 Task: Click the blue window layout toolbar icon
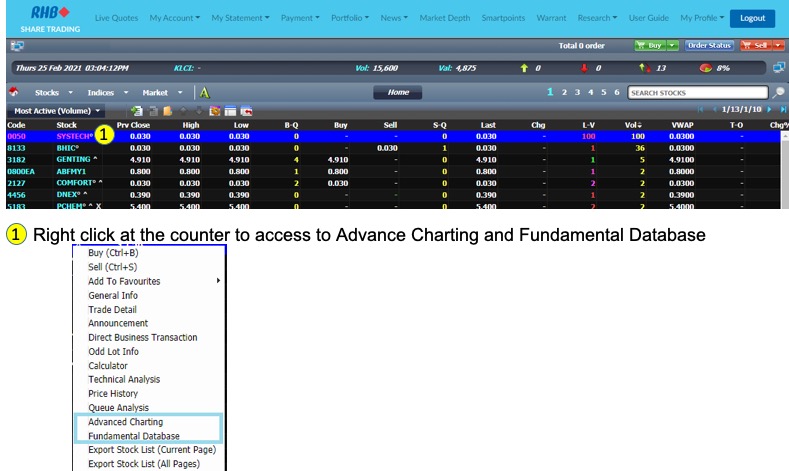(230, 111)
